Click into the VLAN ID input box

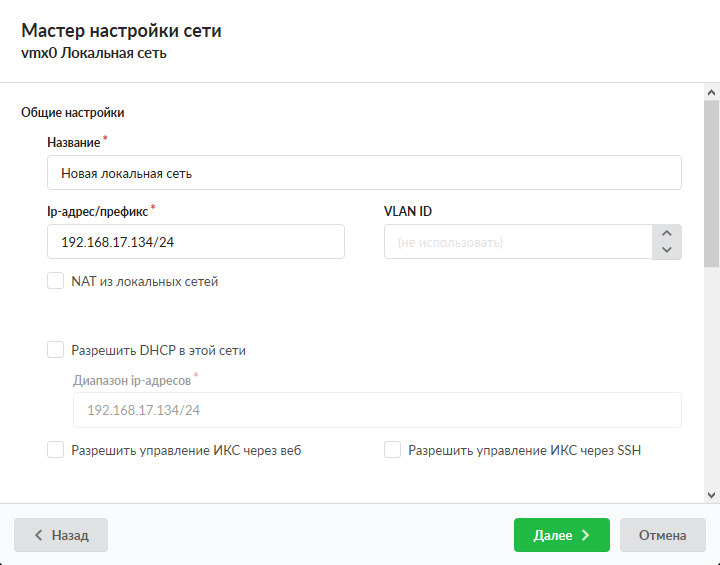tap(517, 242)
